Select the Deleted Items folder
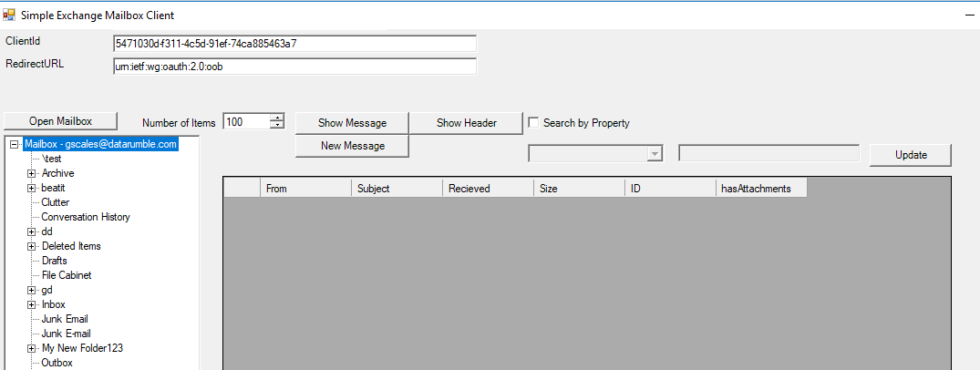Image resolution: width=980 pixels, height=370 pixels. tap(71, 246)
